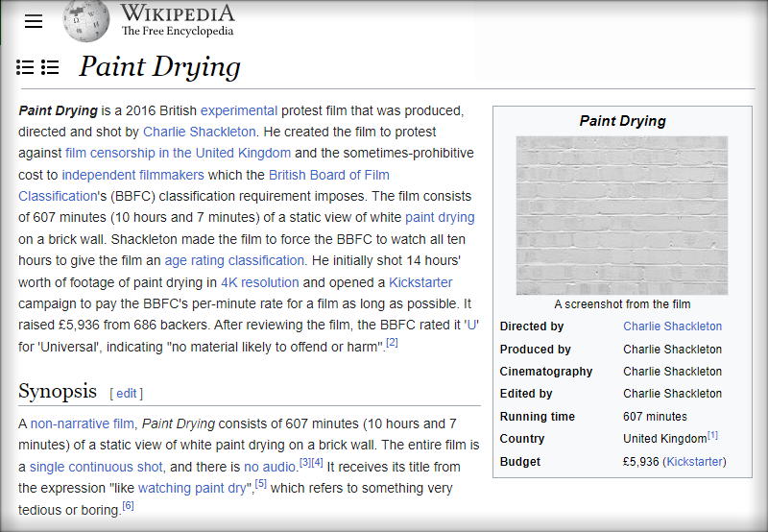Open the '4K resolution' link
This screenshot has height=532, width=768.
(x=260, y=282)
